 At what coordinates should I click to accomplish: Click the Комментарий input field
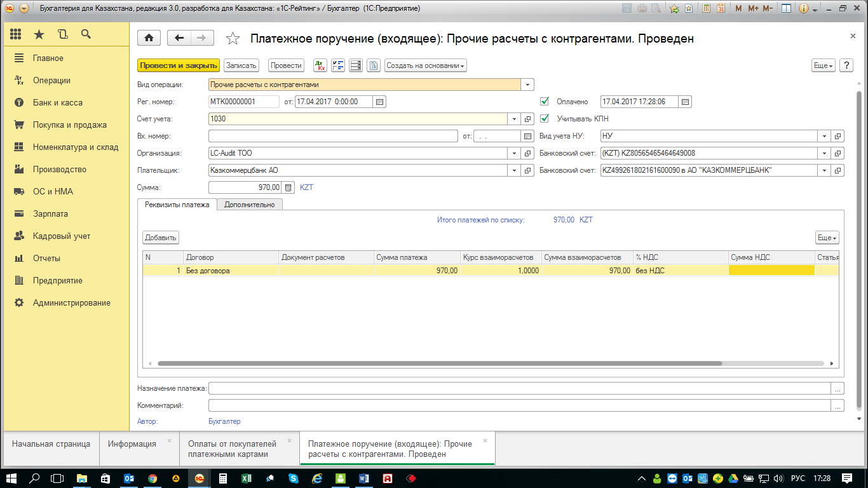coord(520,405)
